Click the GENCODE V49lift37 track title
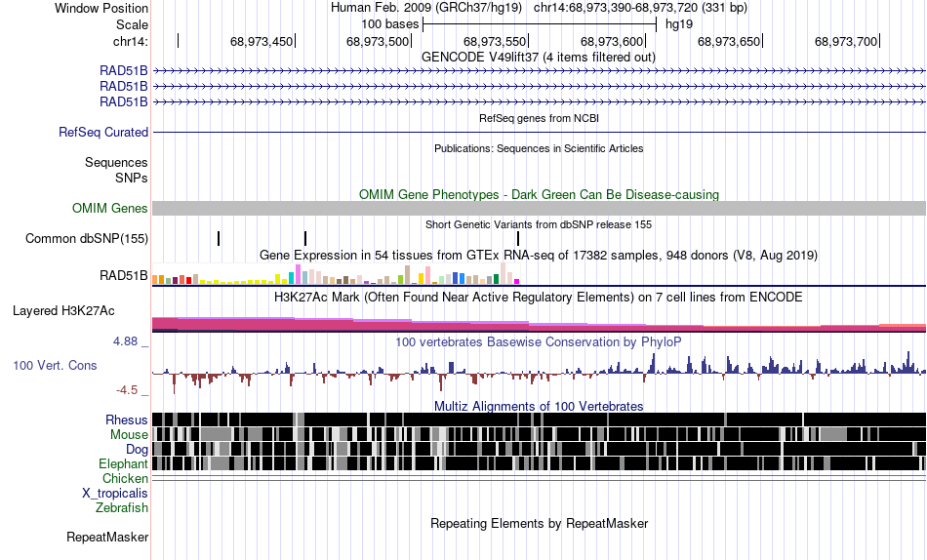Viewport: 927px width, 560px height. [x=539, y=58]
